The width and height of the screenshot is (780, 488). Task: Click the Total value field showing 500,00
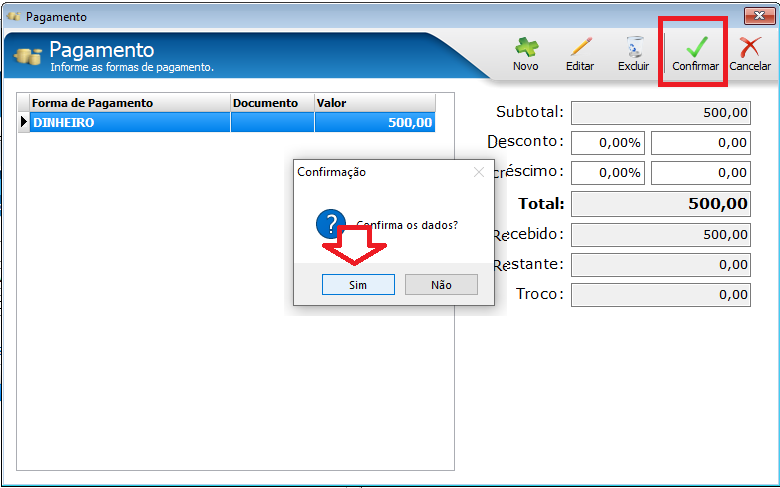(x=661, y=203)
